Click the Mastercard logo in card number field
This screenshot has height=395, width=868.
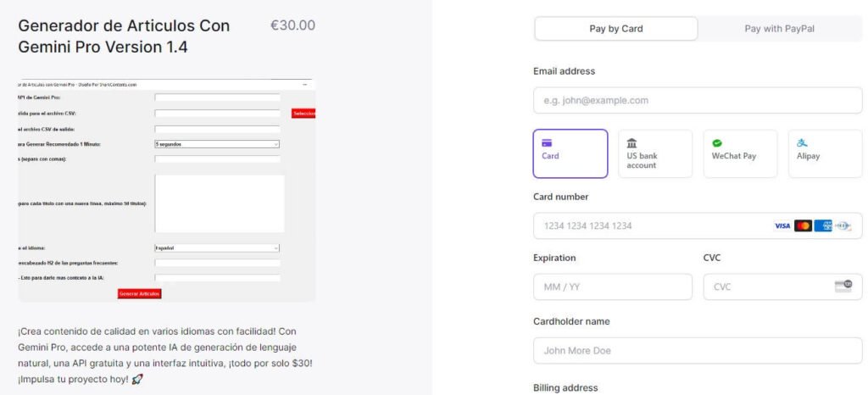point(803,225)
